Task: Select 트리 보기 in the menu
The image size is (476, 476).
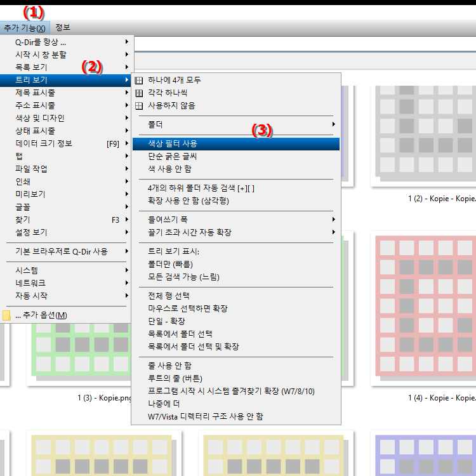Action: coord(65,80)
